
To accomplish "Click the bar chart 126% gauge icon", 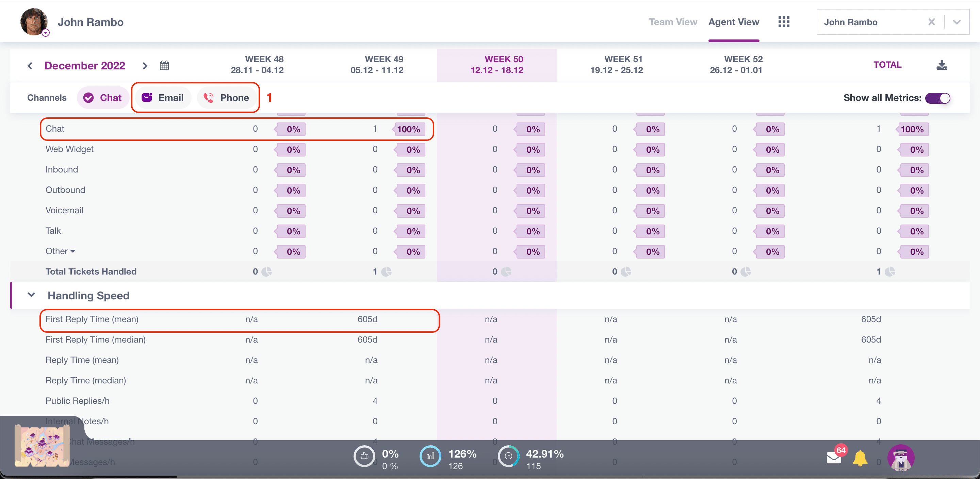I will 430,456.
